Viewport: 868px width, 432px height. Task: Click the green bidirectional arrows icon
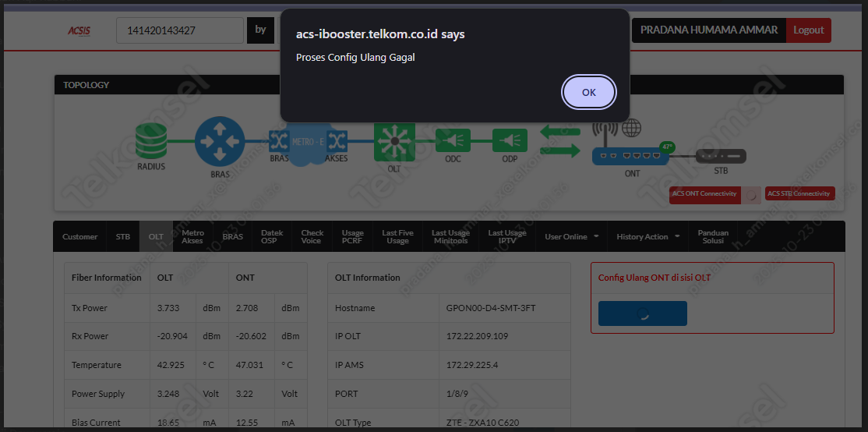point(560,140)
